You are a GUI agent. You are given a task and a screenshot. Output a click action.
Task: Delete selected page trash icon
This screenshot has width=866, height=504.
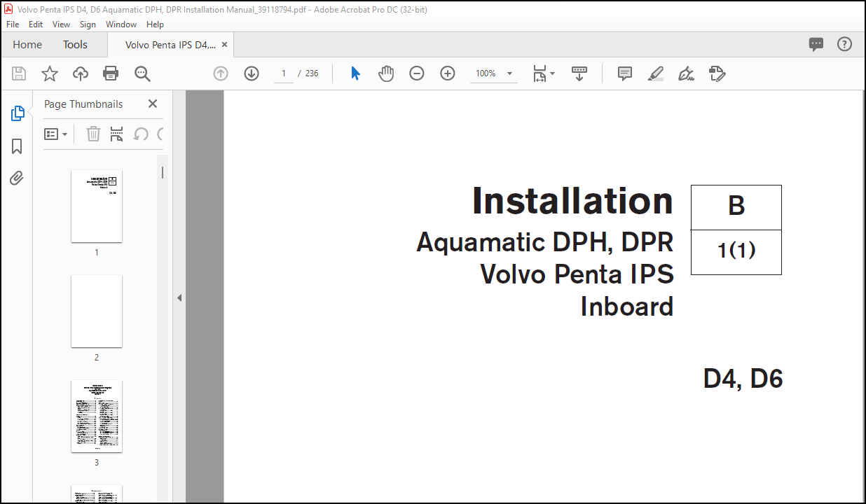click(93, 134)
